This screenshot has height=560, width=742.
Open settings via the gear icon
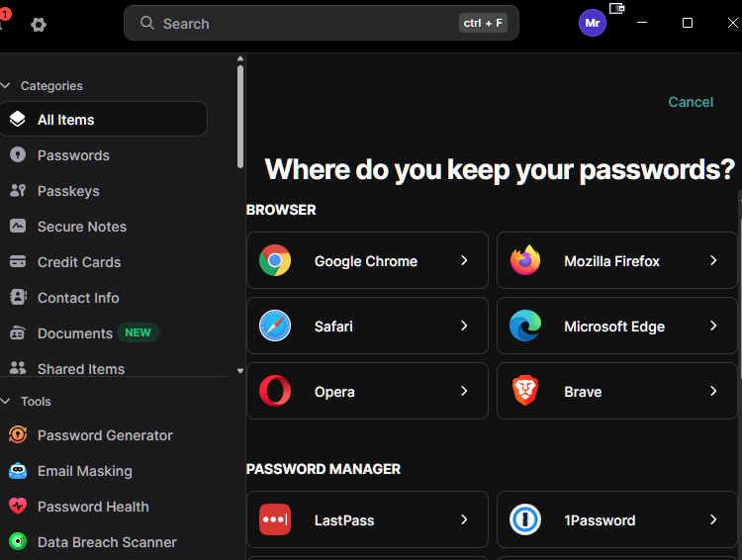pyautogui.click(x=39, y=24)
